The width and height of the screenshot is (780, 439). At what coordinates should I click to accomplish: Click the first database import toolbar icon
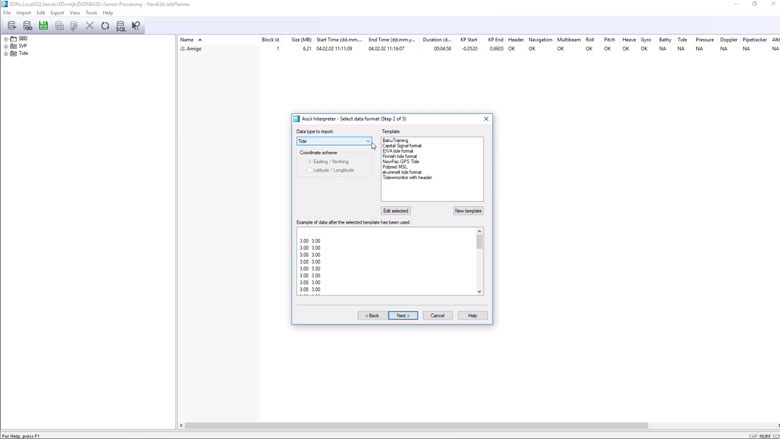pos(12,26)
